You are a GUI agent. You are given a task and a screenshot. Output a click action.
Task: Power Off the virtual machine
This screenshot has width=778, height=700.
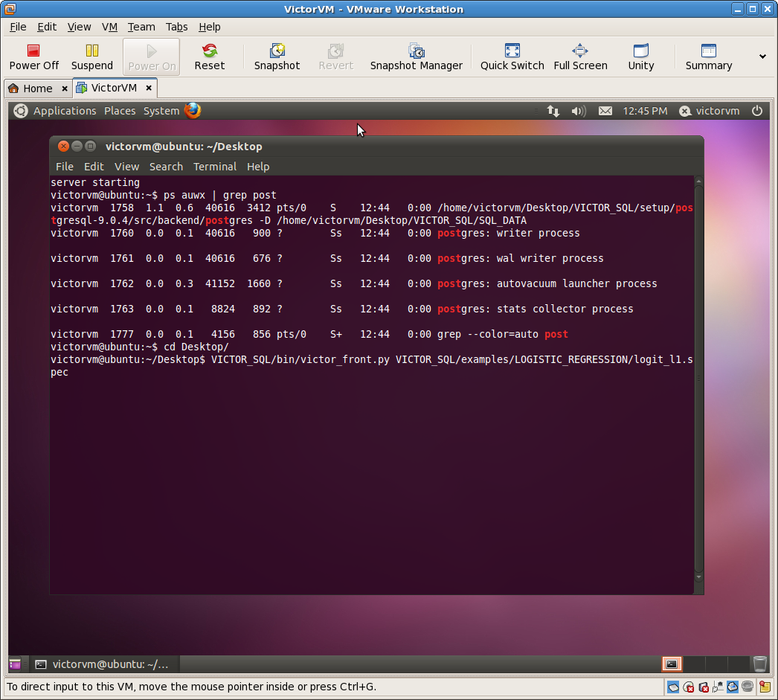tap(33, 57)
